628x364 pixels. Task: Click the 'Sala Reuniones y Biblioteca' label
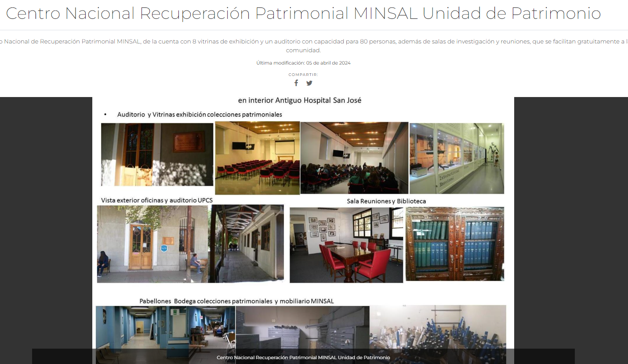386,201
